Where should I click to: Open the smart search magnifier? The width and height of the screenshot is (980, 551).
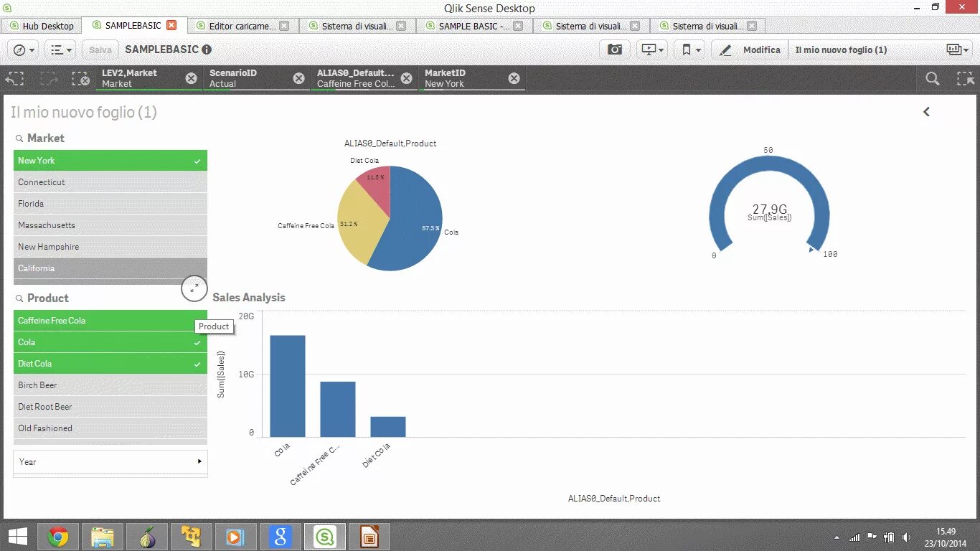[x=932, y=79]
